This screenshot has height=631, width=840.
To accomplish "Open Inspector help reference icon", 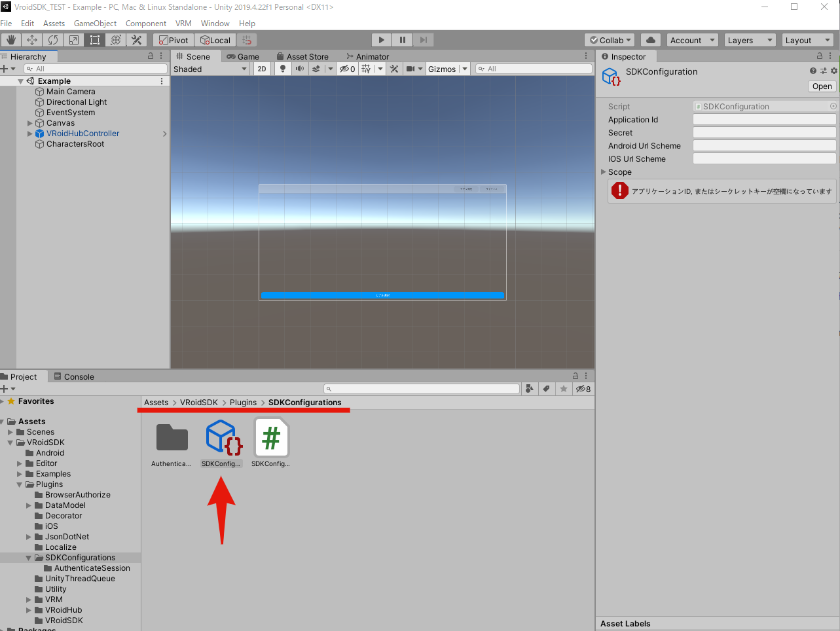I will pyautogui.click(x=813, y=71).
